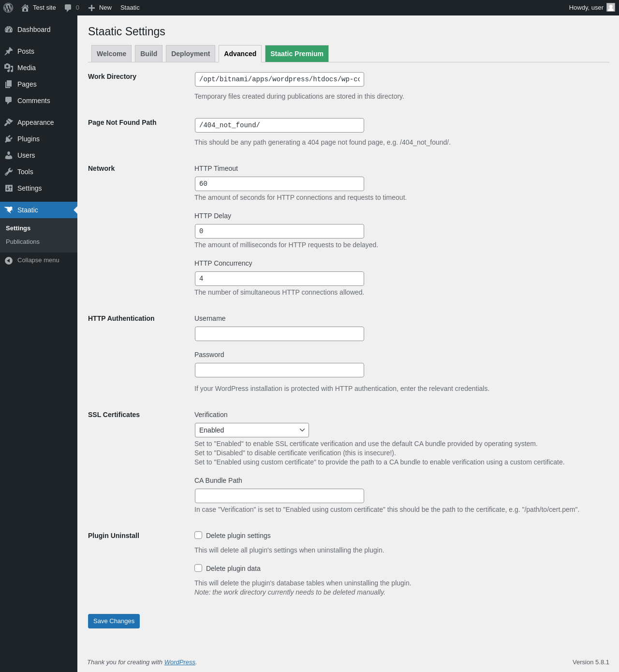Click the Page Not Found Path field
This screenshot has height=672, width=619.
tap(280, 125)
